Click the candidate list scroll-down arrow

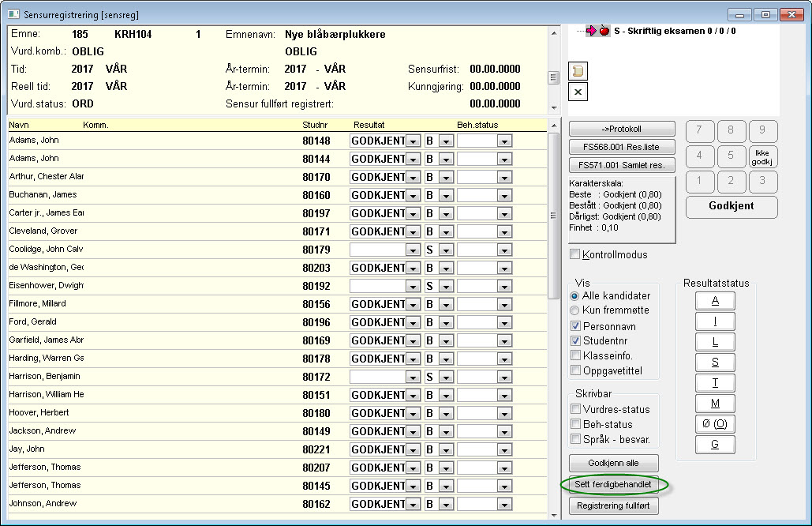click(554, 515)
